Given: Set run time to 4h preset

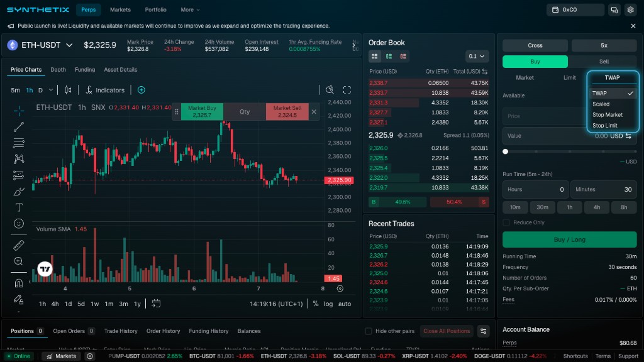Looking at the screenshot, I should [x=596, y=207].
